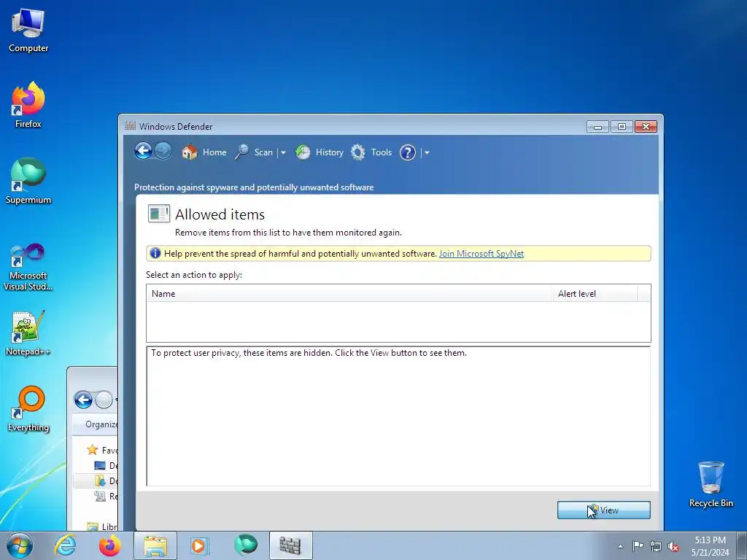Click the muted volume tray icon
The image size is (747, 560).
click(673, 546)
